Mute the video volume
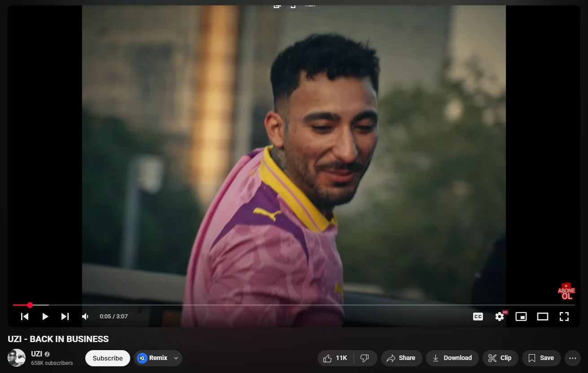This screenshot has height=373, width=588. pos(85,317)
